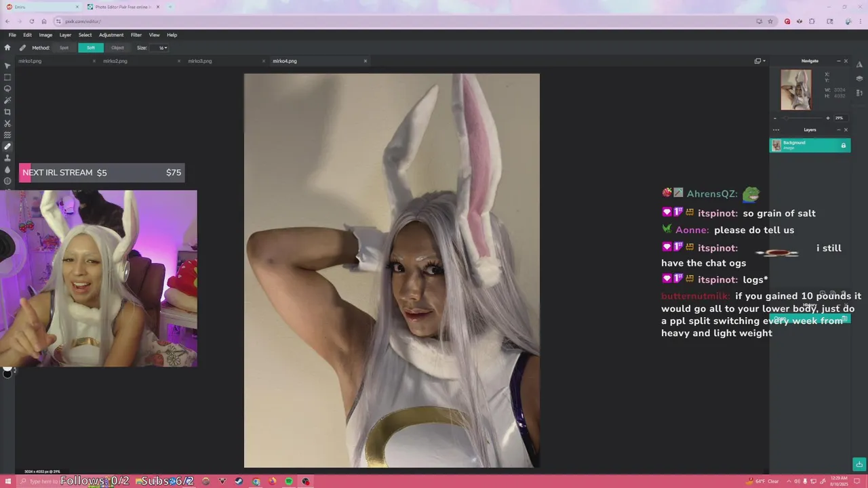Viewport: 868px width, 488px height.
Task: Select the Clone stamp tool
Action: tap(7, 158)
